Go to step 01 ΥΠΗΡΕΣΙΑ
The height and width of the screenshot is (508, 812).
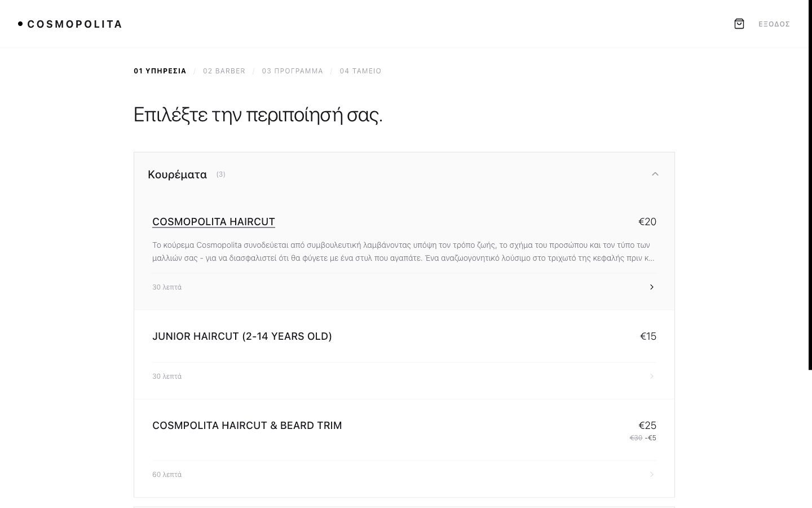tap(160, 71)
